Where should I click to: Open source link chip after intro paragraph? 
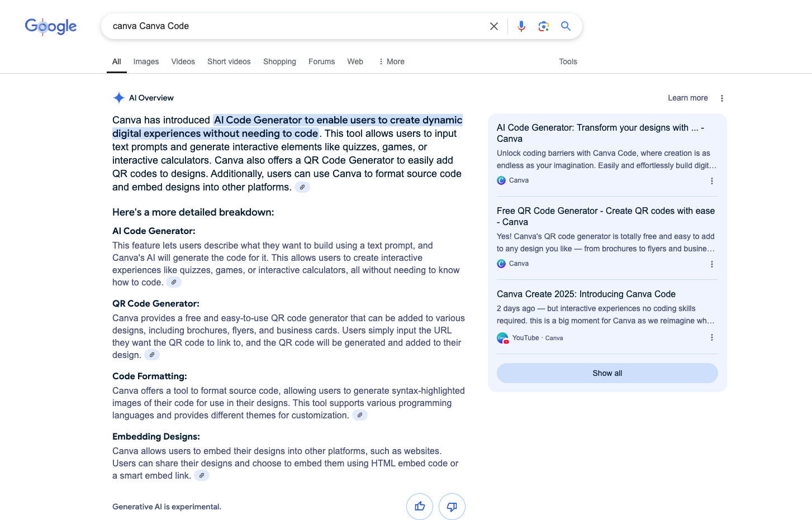pyautogui.click(x=302, y=187)
